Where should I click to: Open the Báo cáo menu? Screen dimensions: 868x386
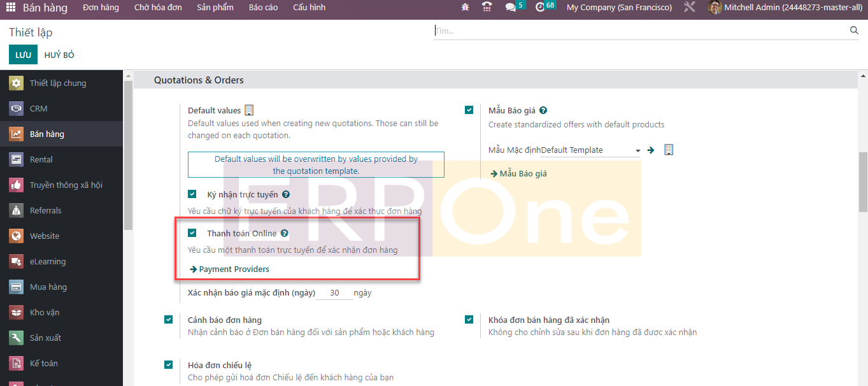click(x=263, y=8)
